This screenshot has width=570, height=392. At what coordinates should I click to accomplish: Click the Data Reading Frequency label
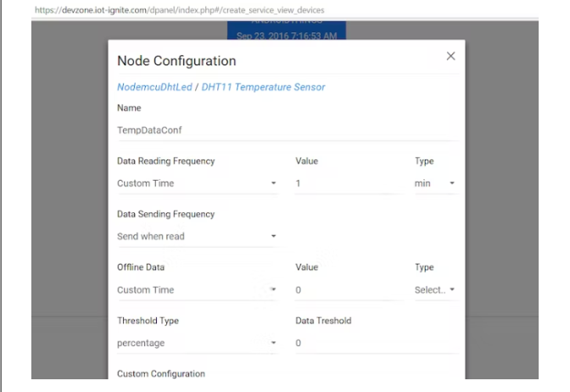click(165, 161)
